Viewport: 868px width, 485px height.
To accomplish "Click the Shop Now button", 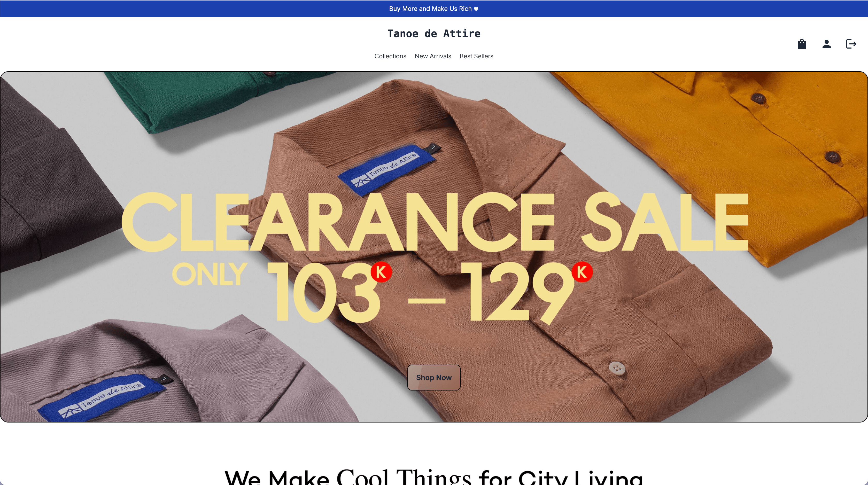I will coord(434,378).
